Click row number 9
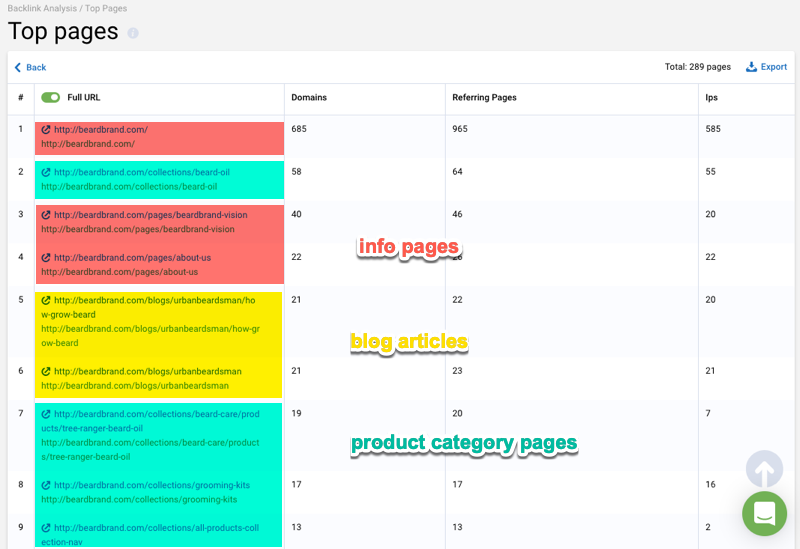Viewport: 800px width, 549px height. coord(21,528)
